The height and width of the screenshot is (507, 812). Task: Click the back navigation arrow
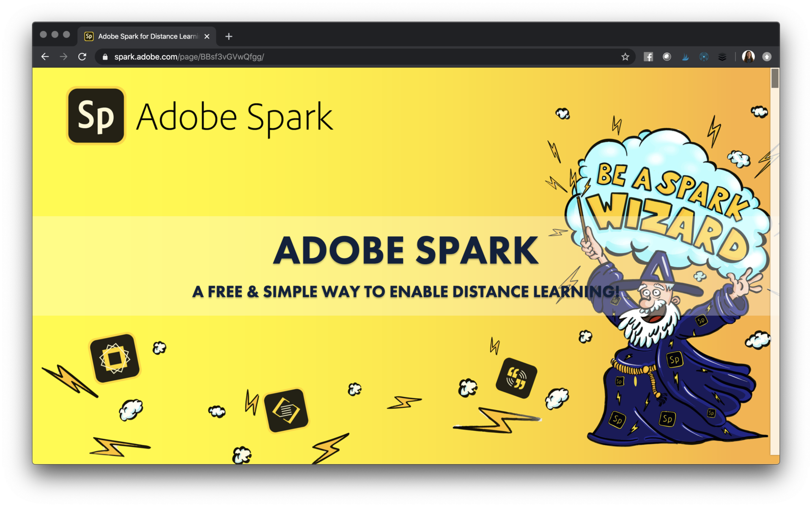tap(45, 57)
